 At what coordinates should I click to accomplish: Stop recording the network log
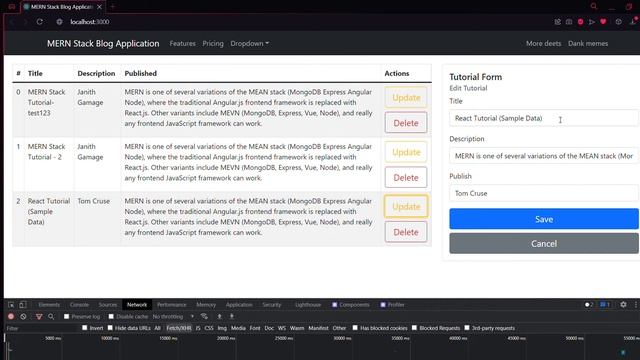tap(11, 316)
